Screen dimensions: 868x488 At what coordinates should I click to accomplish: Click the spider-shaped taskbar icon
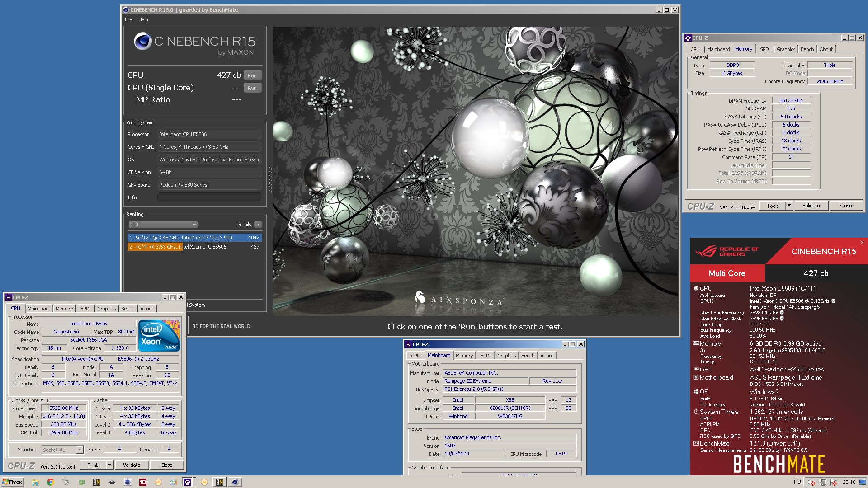point(112,482)
